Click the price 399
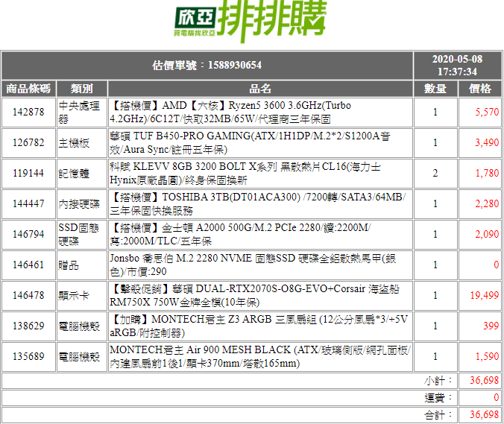Image resolution: width=504 pixels, height=424 pixels. (x=491, y=326)
